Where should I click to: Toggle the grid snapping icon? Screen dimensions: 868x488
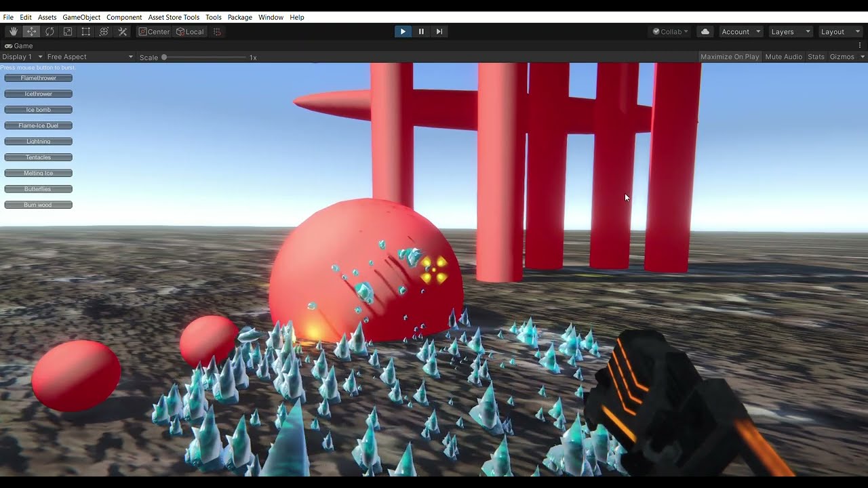click(x=217, y=32)
